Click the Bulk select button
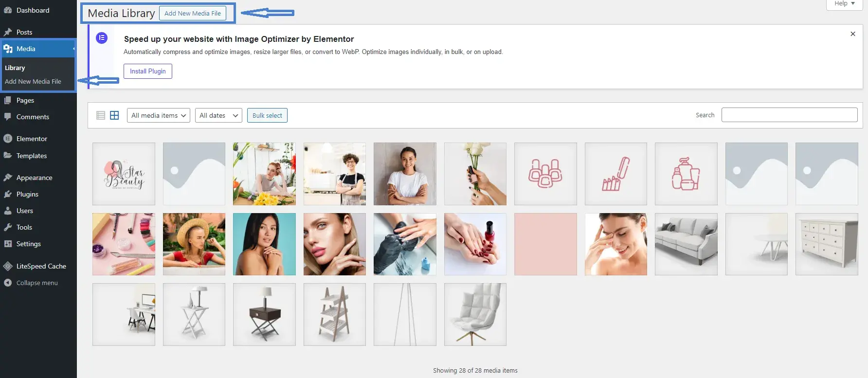Image resolution: width=868 pixels, height=378 pixels. click(x=267, y=115)
